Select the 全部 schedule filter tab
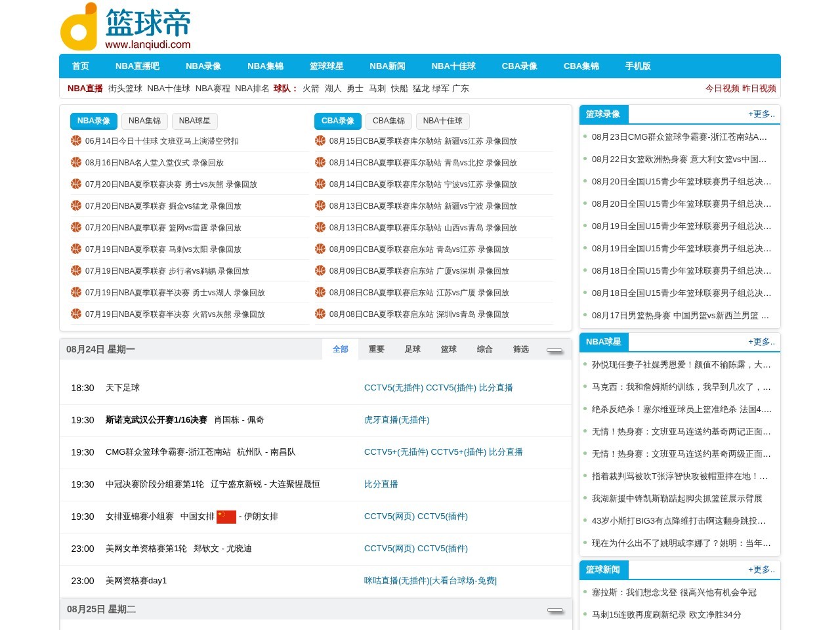The width and height of the screenshot is (840, 630). 341,349
